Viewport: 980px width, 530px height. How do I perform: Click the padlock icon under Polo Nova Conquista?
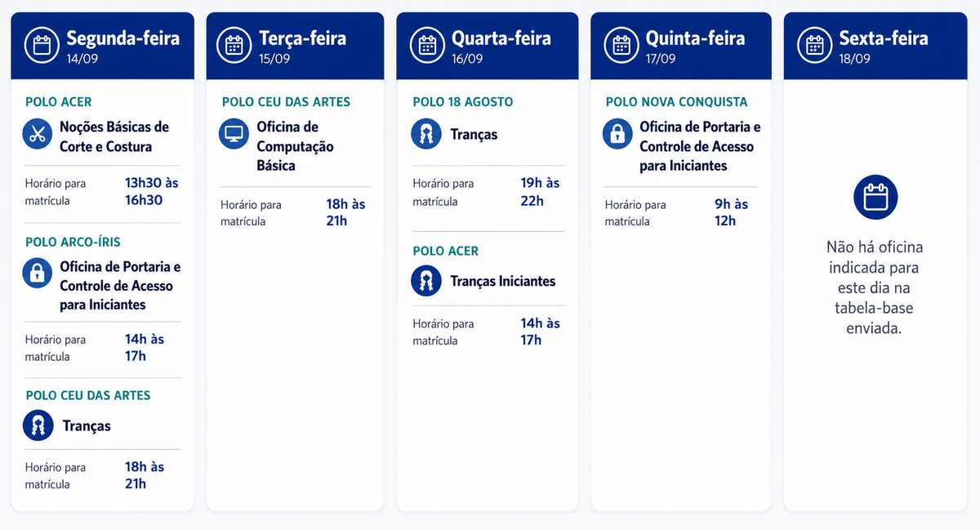(617, 133)
